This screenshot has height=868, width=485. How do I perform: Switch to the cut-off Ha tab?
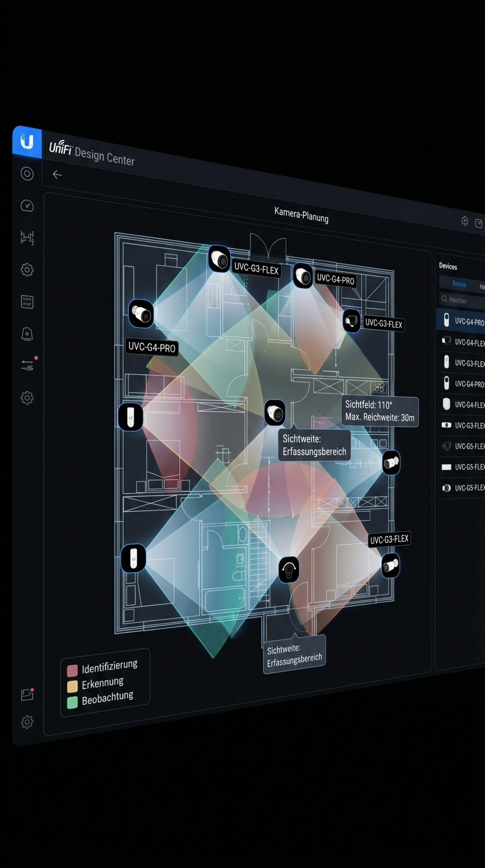(x=482, y=287)
